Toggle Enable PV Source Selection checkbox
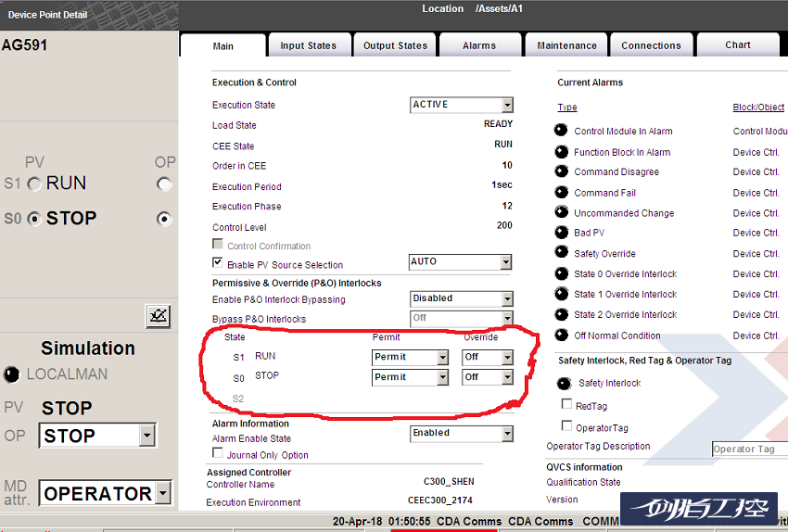Image resolution: width=788 pixels, height=532 pixels. 218,264
